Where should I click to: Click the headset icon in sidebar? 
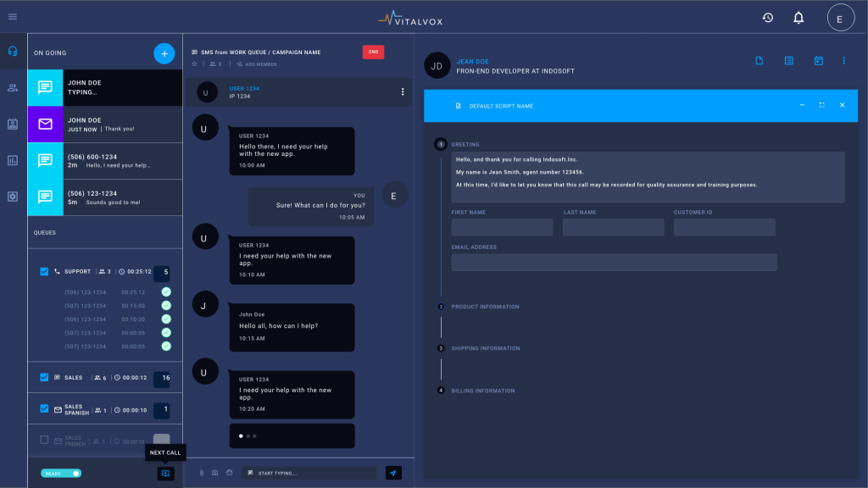tap(13, 51)
